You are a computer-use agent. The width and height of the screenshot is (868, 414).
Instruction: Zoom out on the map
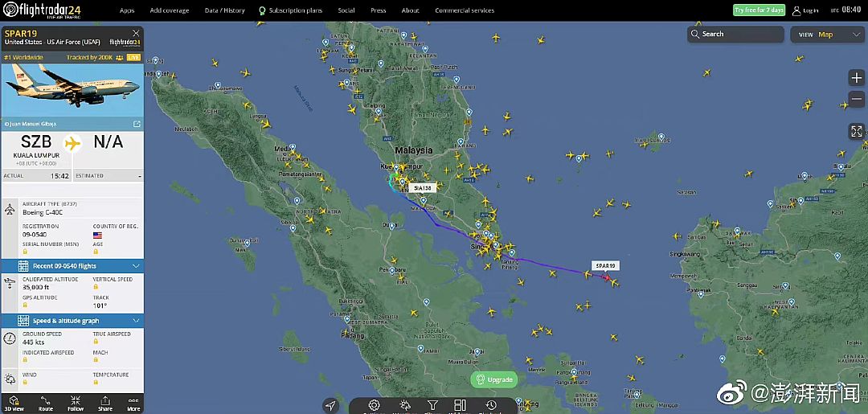click(x=857, y=99)
